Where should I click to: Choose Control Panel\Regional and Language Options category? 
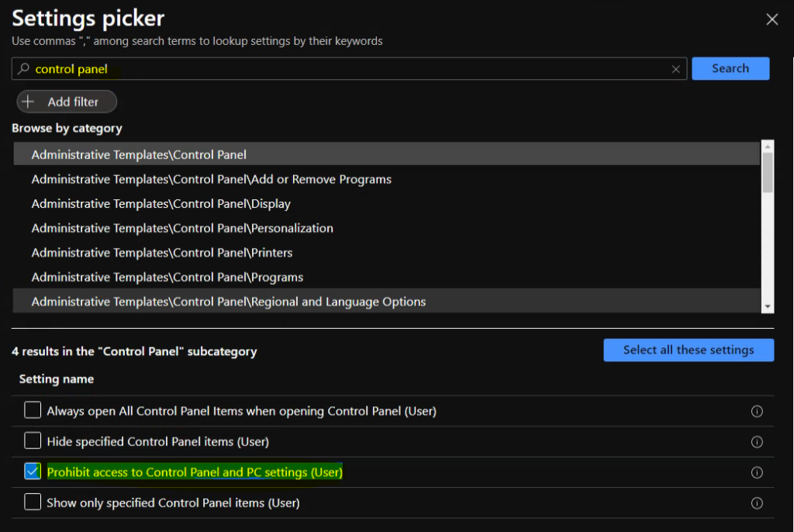point(228,302)
